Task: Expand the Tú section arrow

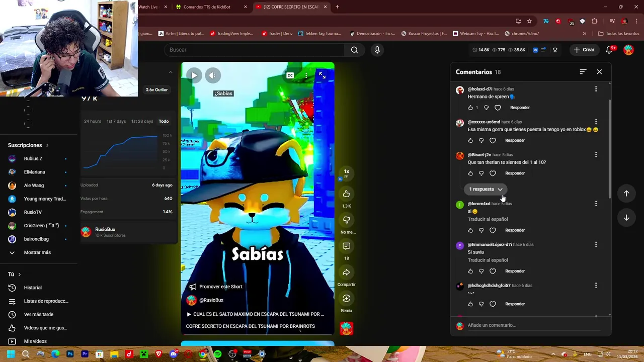Action: pos(19,275)
